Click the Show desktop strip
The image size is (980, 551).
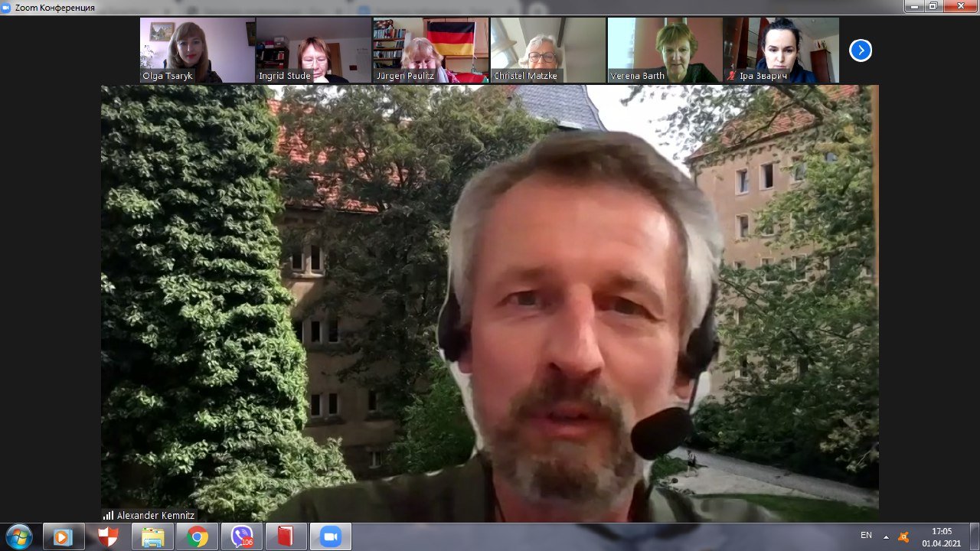[975, 537]
